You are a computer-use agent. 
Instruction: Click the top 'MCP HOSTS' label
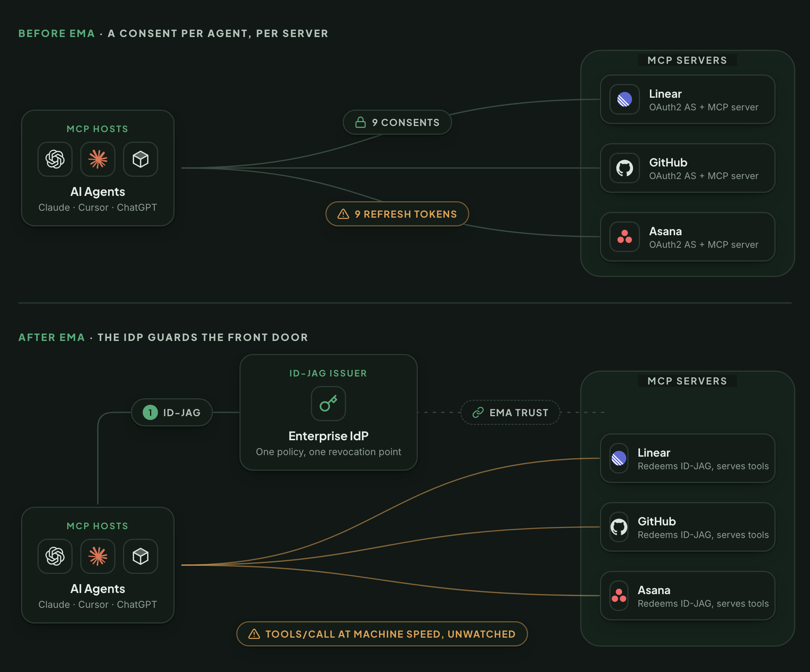[x=97, y=129]
